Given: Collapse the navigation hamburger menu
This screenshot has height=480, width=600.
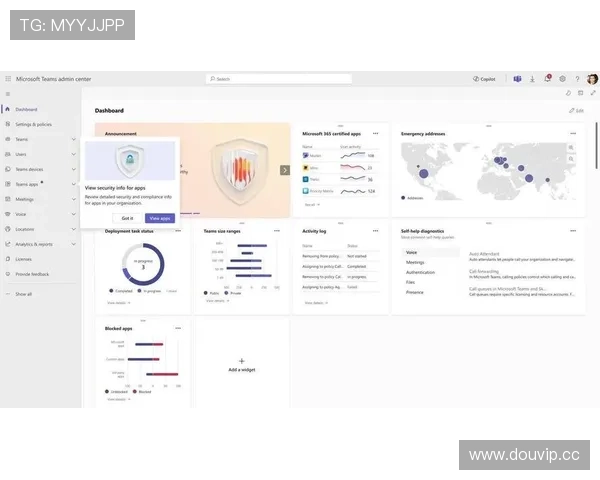Looking at the screenshot, I should 8,94.
